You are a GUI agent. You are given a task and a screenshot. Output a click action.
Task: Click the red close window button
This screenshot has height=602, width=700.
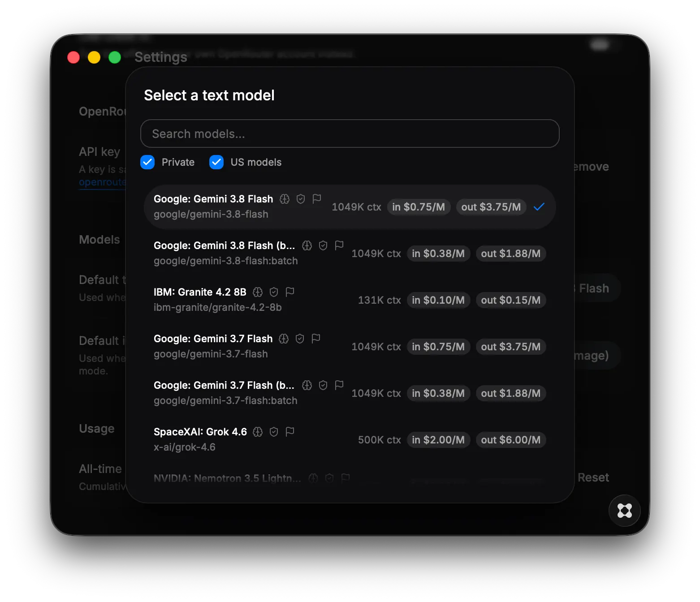click(73, 57)
